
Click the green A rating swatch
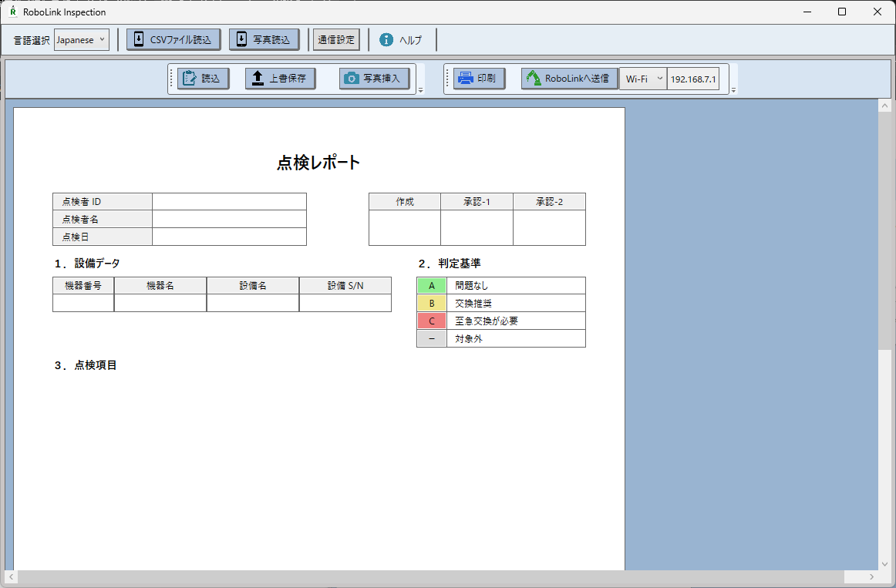(432, 285)
